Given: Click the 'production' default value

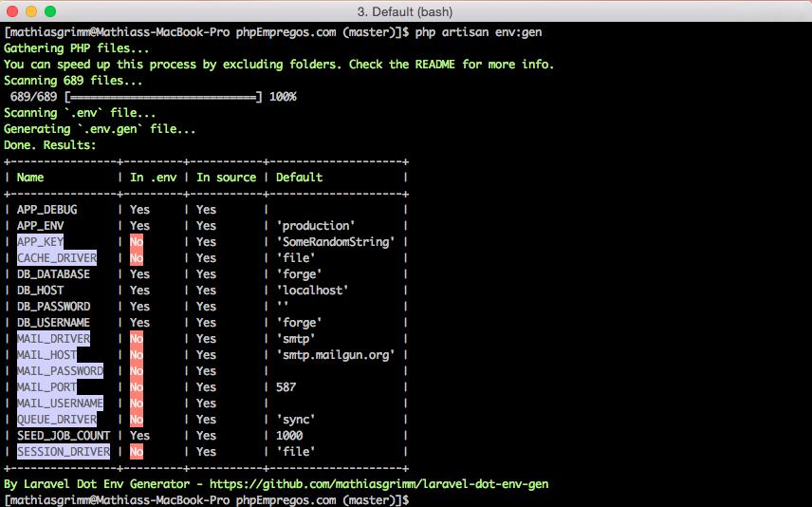Looking at the screenshot, I should (316, 226).
